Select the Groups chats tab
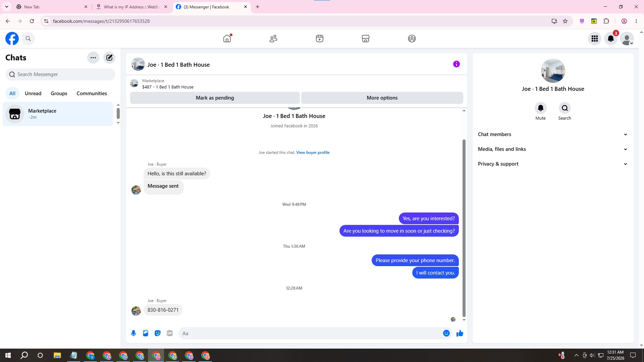 click(x=59, y=94)
